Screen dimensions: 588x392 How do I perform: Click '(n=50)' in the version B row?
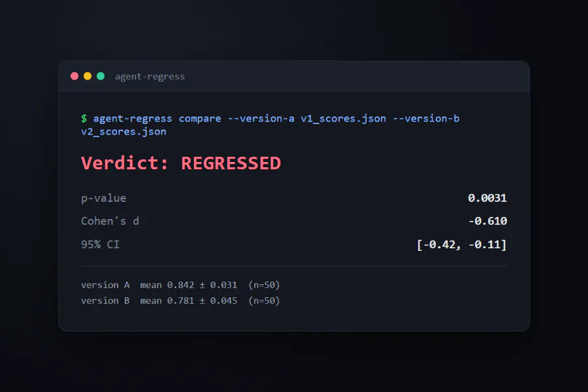[264, 301]
